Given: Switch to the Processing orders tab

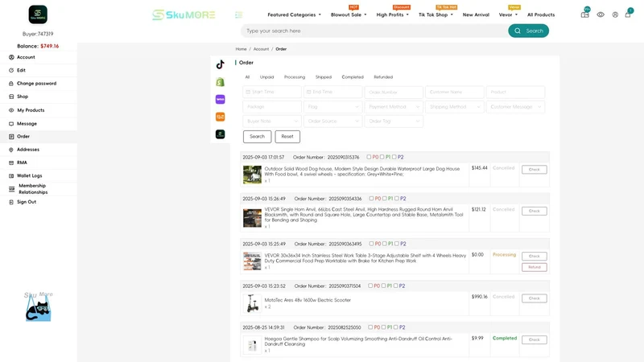Looking at the screenshot, I should [295, 77].
